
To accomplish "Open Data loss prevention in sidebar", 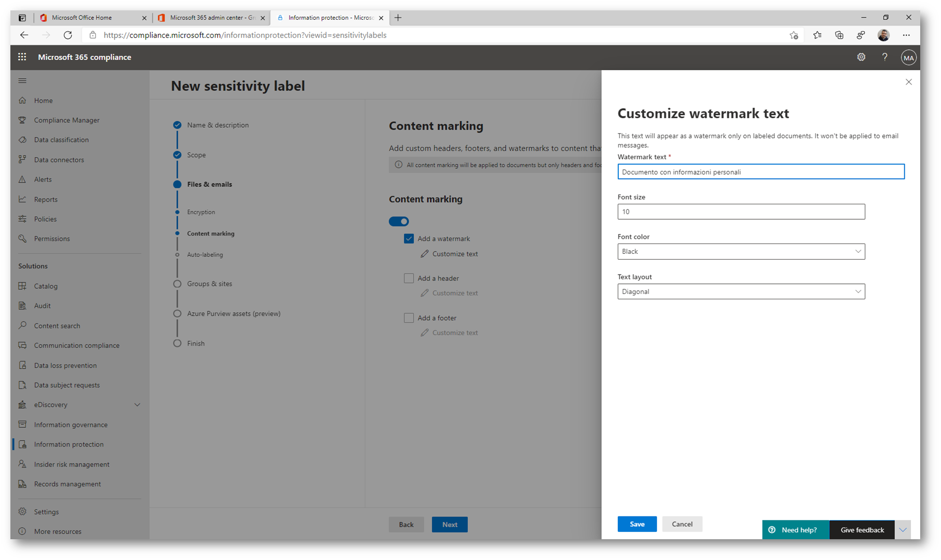I will click(65, 365).
